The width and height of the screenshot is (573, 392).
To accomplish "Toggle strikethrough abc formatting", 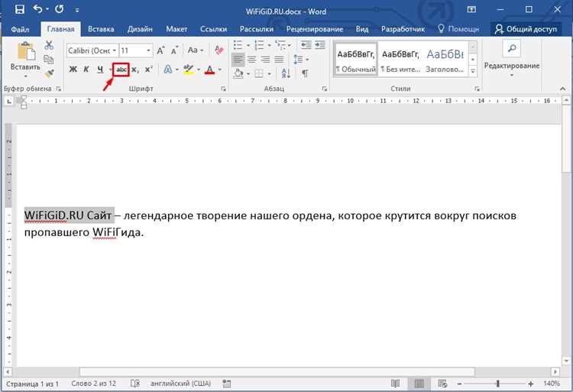I will (x=121, y=70).
